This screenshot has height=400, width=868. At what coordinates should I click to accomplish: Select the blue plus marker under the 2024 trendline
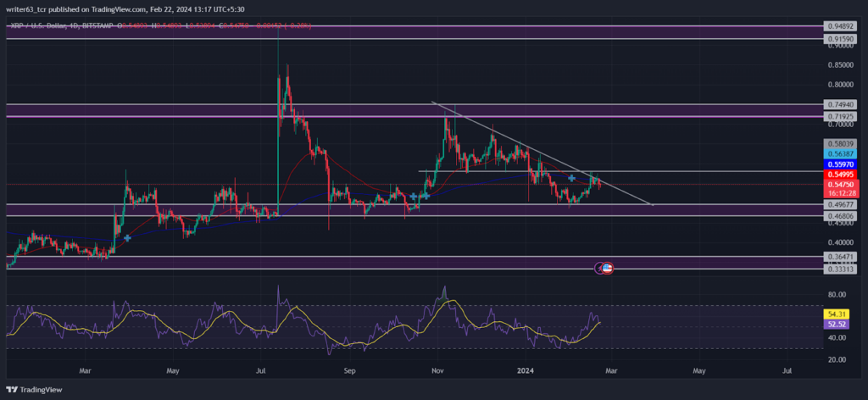(x=571, y=178)
